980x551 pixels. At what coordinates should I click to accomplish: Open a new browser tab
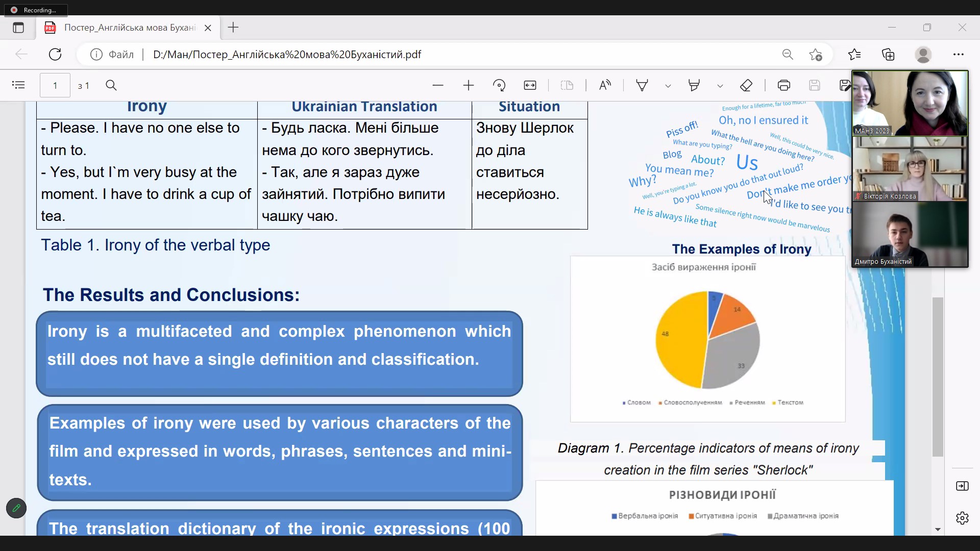233,28
